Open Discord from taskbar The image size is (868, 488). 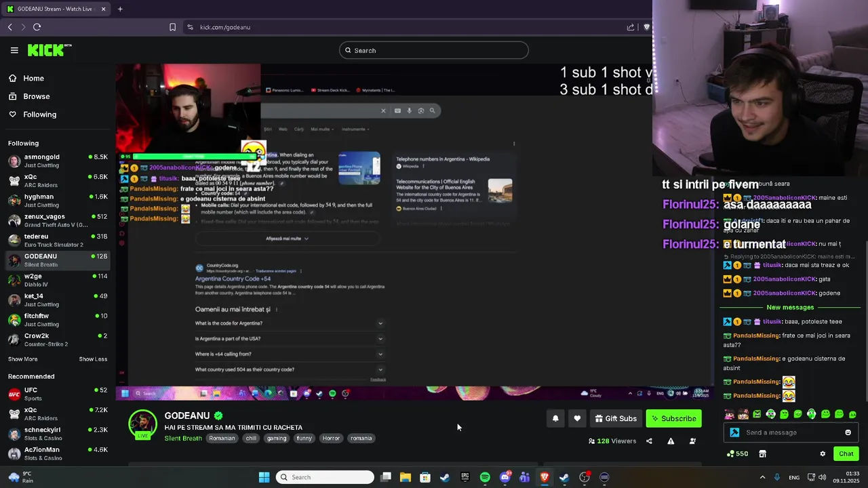pyautogui.click(x=505, y=477)
